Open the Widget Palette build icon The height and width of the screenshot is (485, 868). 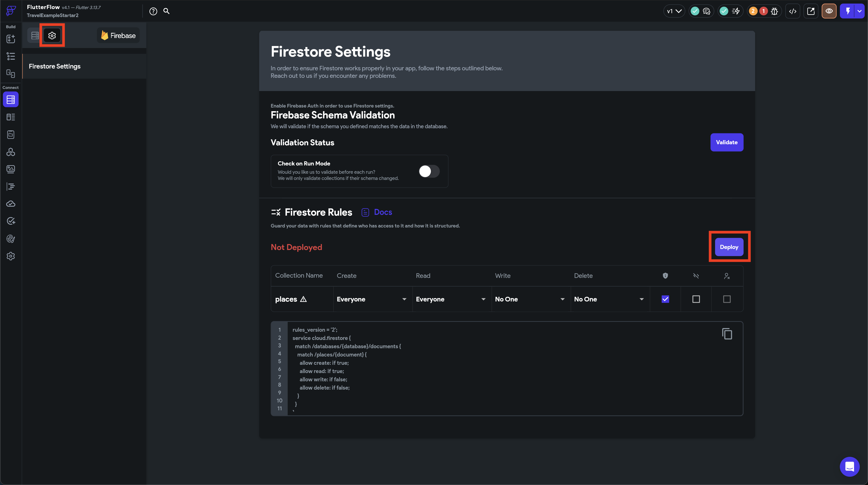[x=11, y=39]
